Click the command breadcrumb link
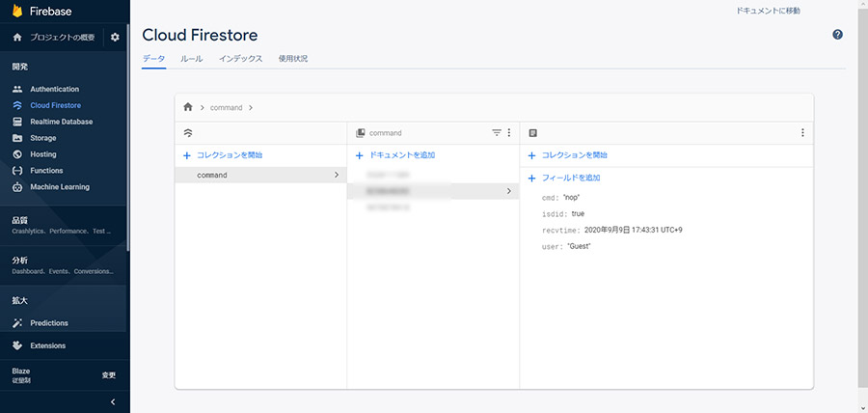868x413 pixels. (x=227, y=107)
